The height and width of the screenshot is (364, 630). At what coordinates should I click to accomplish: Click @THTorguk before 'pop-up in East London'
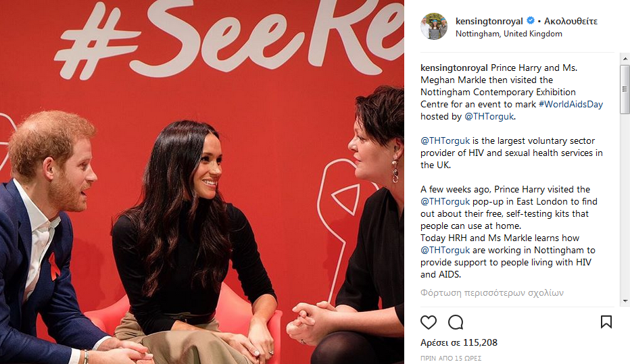point(445,201)
